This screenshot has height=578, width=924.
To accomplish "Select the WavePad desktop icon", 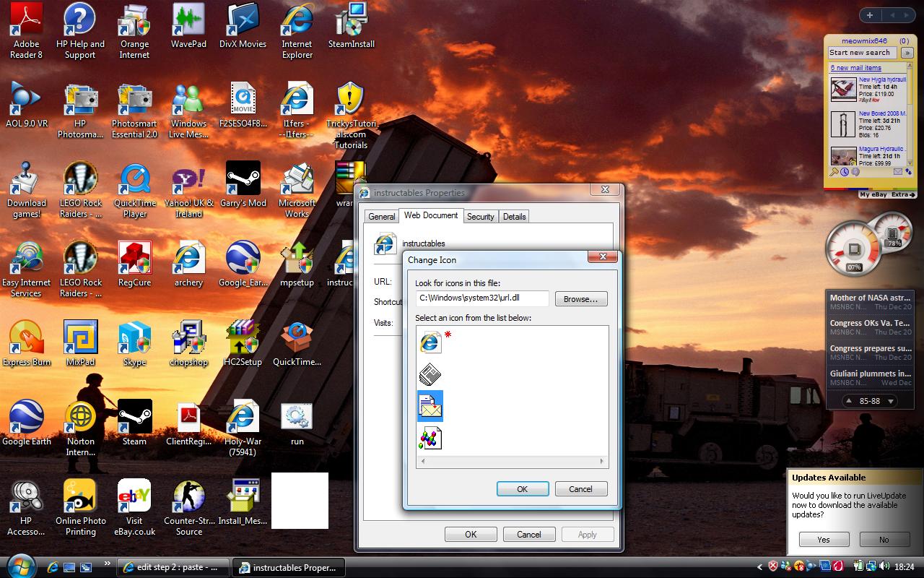I will 188,26.
